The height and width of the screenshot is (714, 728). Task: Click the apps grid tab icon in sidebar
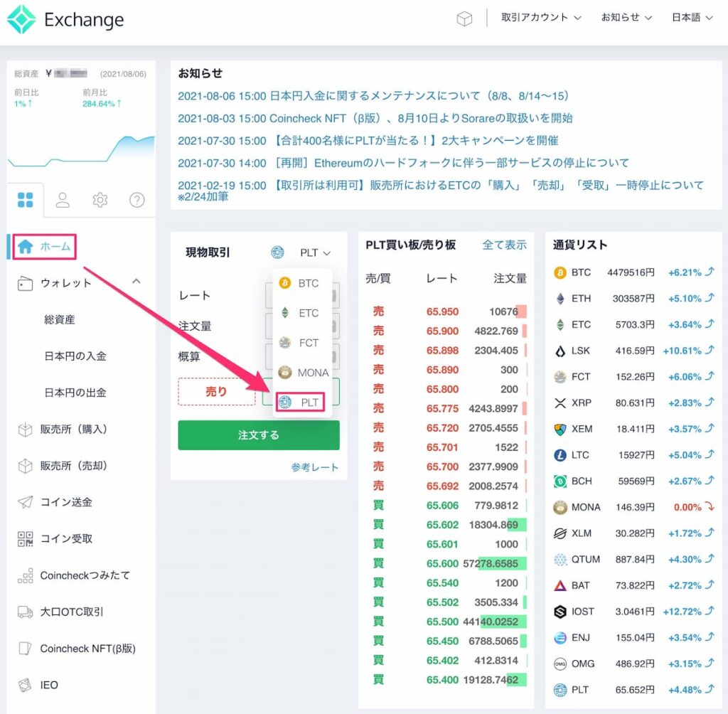click(26, 200)
